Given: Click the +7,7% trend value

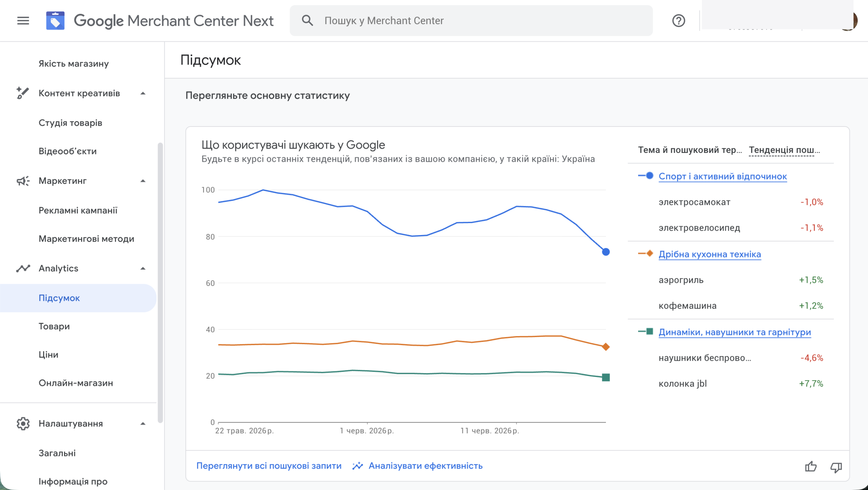Looking at the screenshot, I should 811,384.
